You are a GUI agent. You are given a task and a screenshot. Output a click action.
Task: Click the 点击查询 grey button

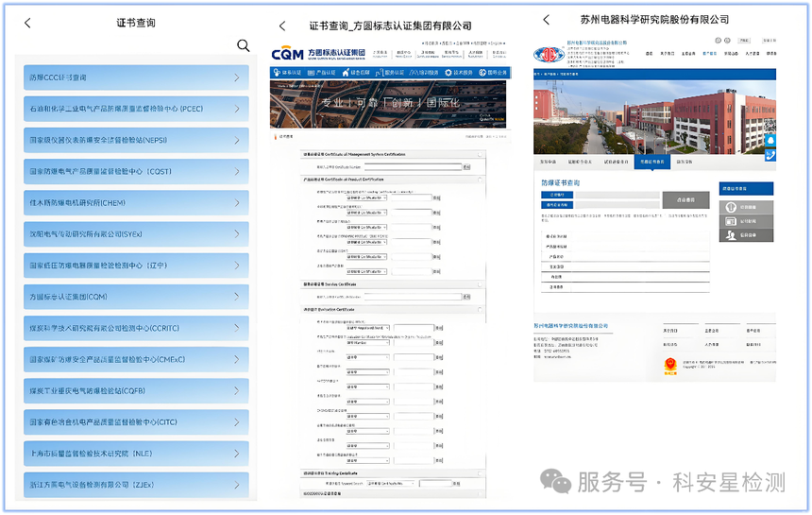coord(685,199)
